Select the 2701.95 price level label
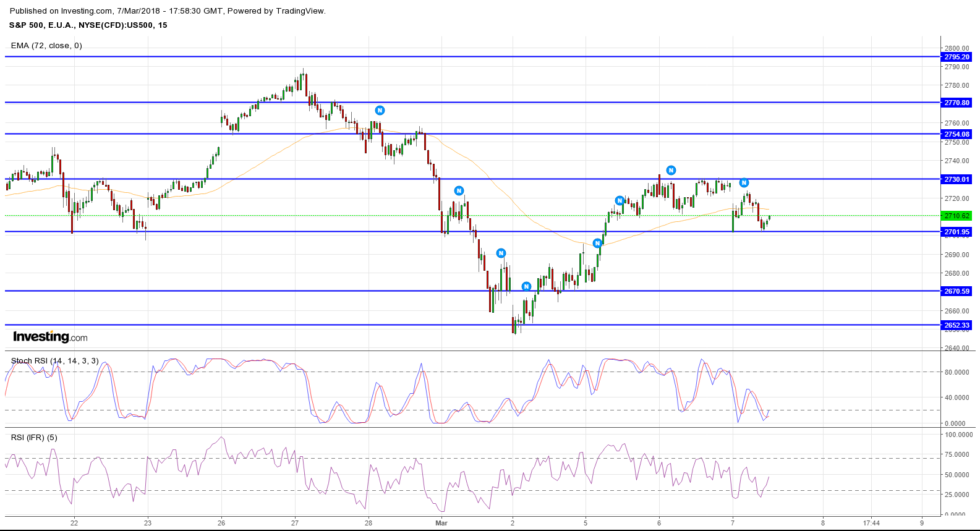The image size is (980, 531). click(x=957, y=232)
